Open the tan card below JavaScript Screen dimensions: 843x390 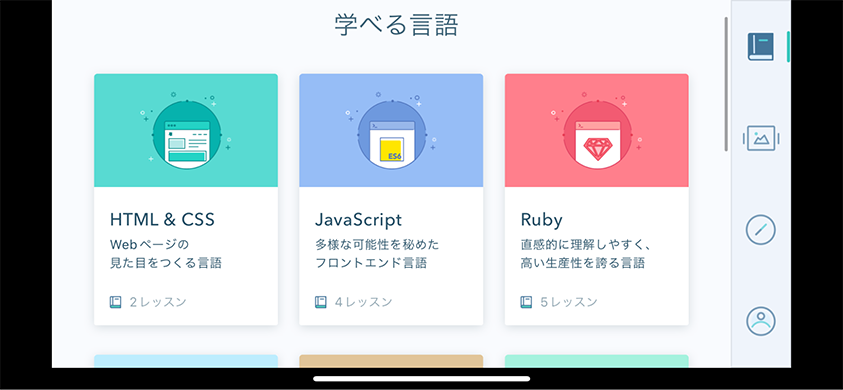click(x=391, y=361)
